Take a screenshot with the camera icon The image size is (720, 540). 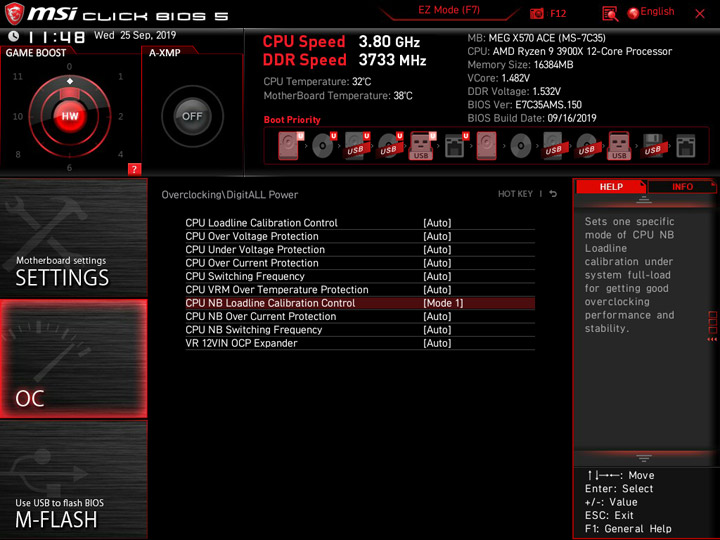click(537, 13)
